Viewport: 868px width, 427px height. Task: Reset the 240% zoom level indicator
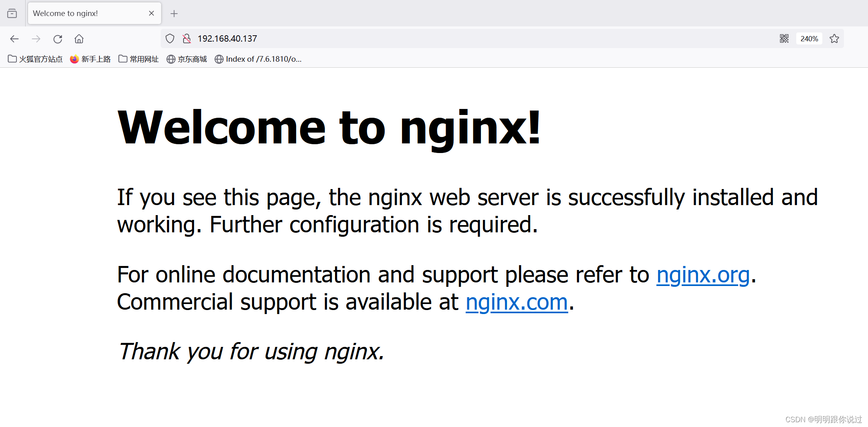809,38
